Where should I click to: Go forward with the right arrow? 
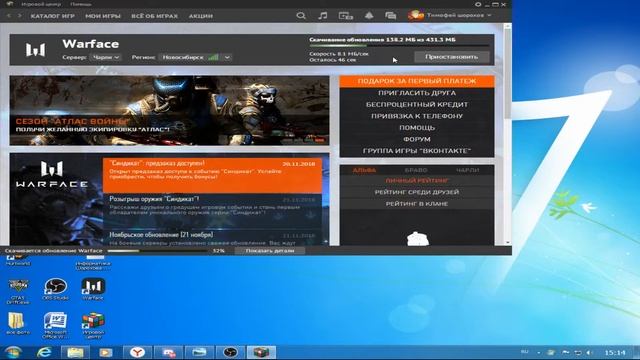click(19, 16)
